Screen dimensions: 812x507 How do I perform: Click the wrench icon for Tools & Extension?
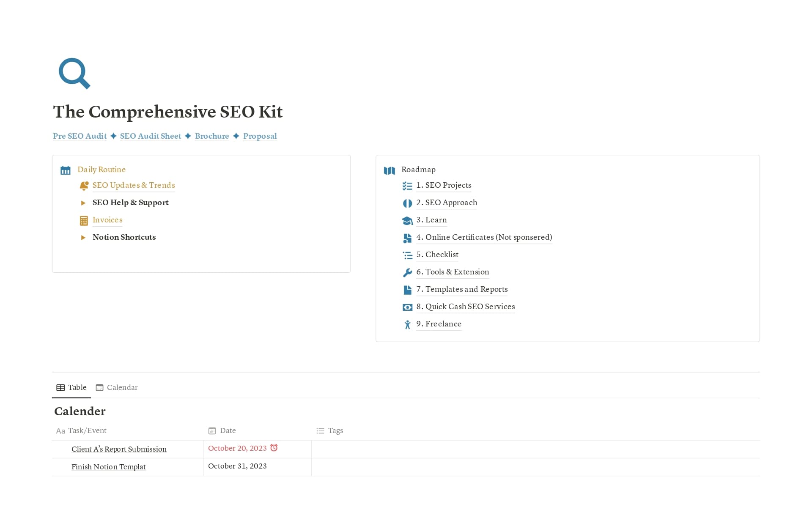[x=407, y=273]
